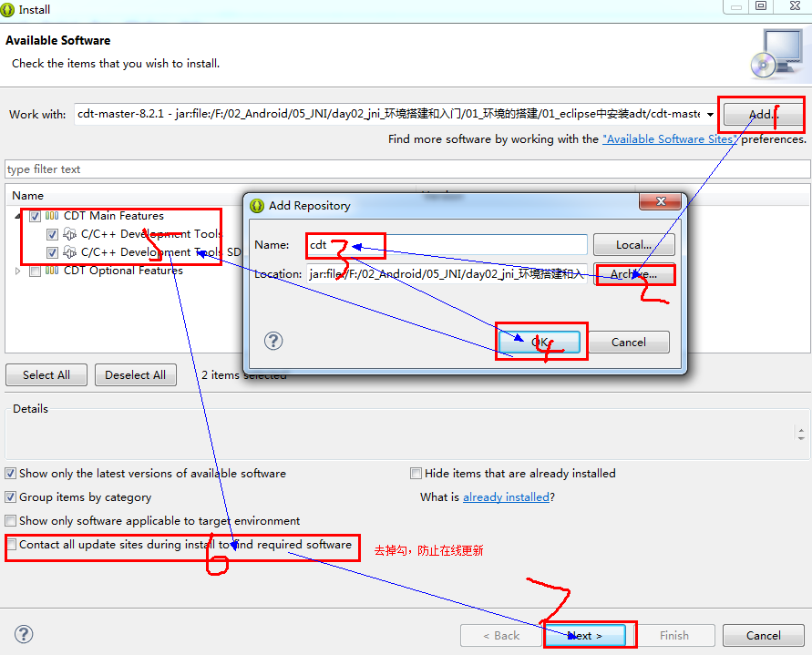Cancel the Add Repository dialog
The image size is (812, 655).
(629, 342)
